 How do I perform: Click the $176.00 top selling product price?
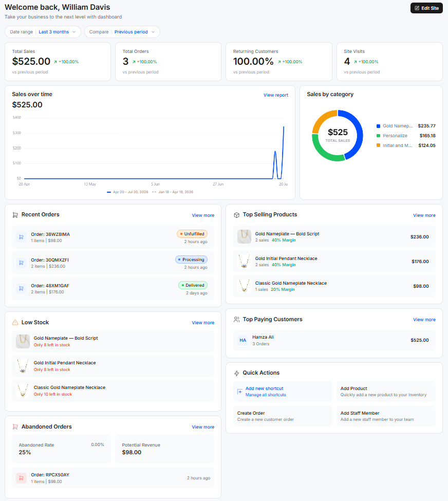(420, 262)
